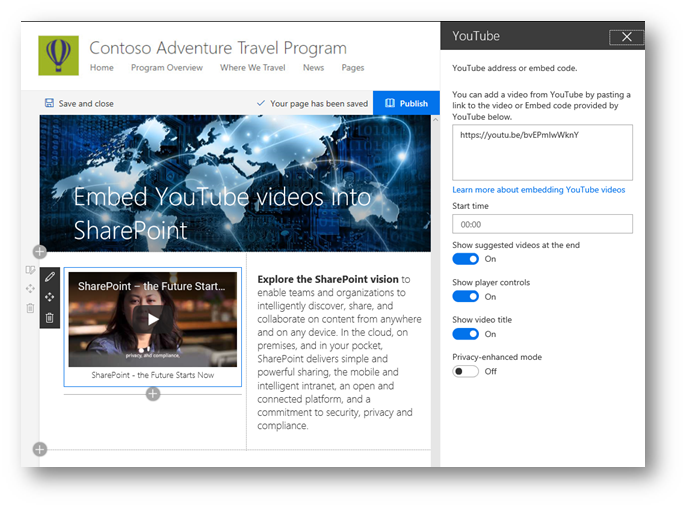Screen dimensions: 687x509
Task: Open Learn more about embedding YouTube videos link
Action: [538, 190]
